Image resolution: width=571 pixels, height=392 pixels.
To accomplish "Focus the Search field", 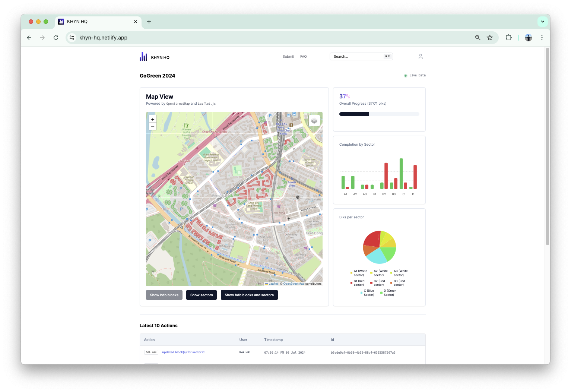I will click(361, 57).
